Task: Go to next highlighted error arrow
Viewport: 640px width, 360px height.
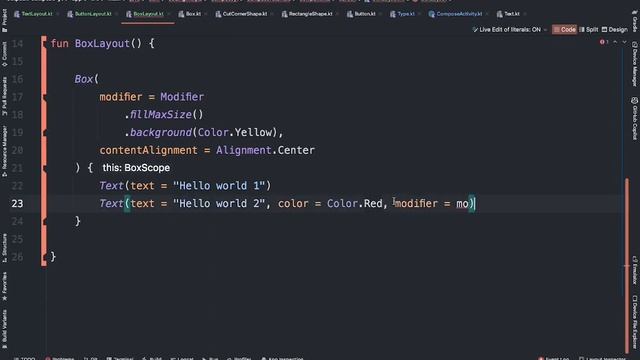Action: click(x=624, y=42)
